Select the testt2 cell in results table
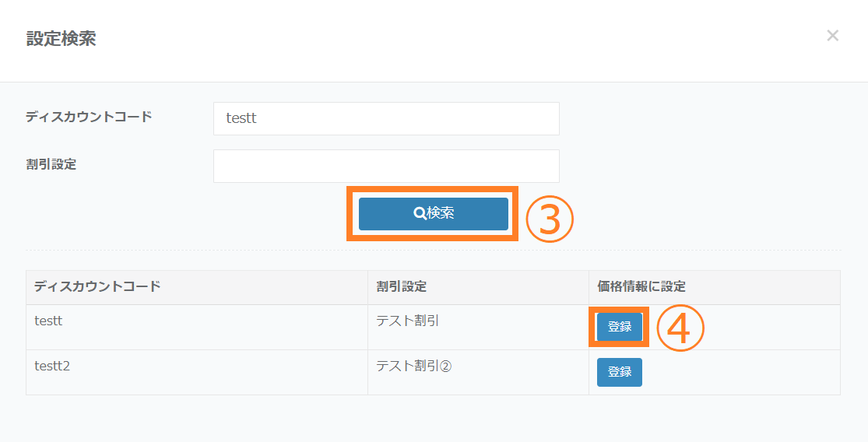Screen dimensions: 868x442 [53, 365]
